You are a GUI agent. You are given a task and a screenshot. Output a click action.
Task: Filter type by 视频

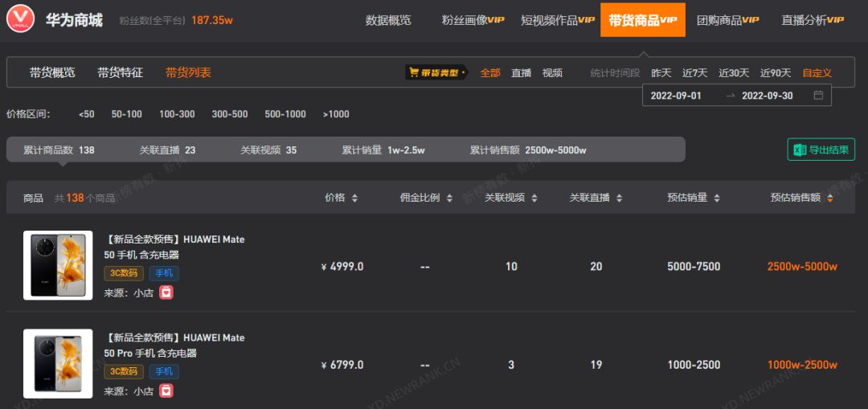click(x=552, y=72)
